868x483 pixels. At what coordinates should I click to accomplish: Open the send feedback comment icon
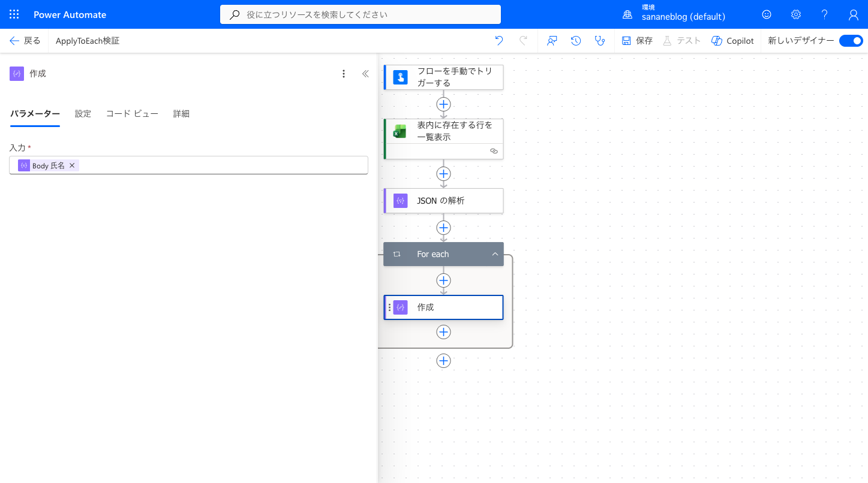[552, 41]
